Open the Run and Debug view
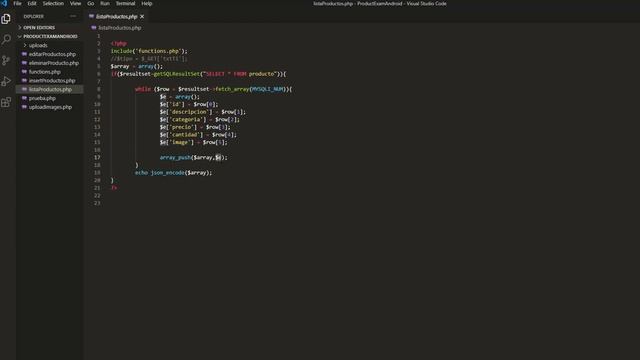 pos(6,81)
